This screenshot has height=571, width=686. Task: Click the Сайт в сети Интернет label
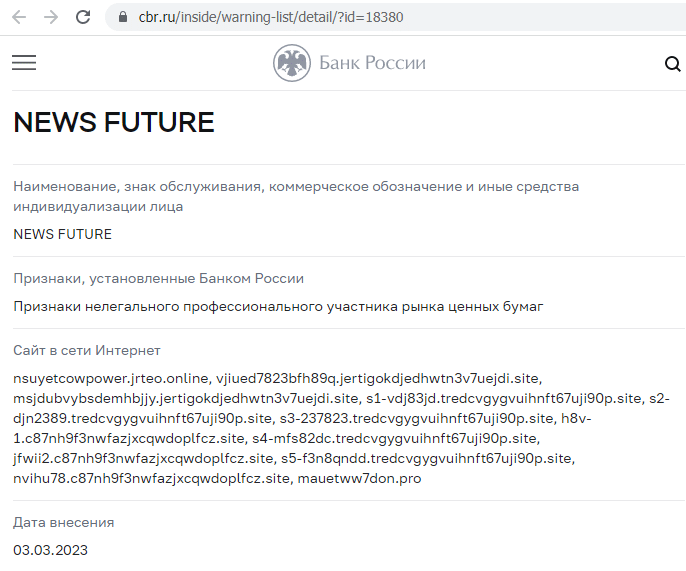87,350
